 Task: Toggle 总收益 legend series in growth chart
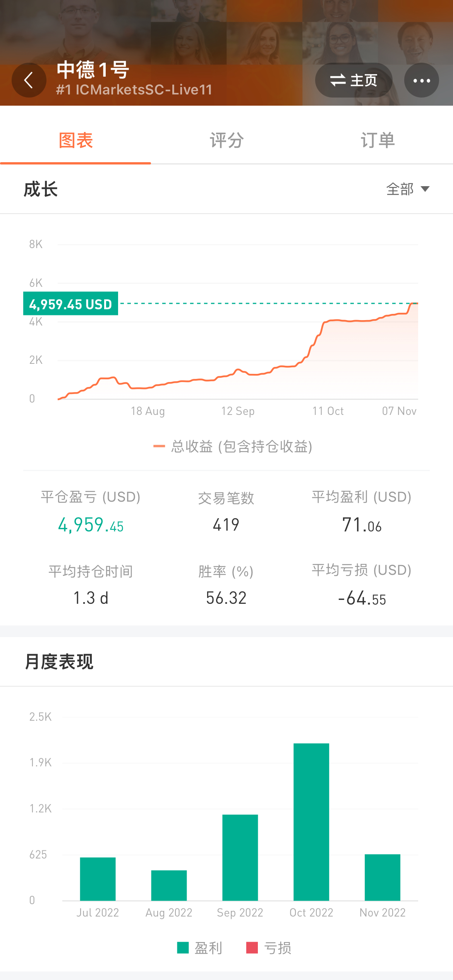pos(233,446)
